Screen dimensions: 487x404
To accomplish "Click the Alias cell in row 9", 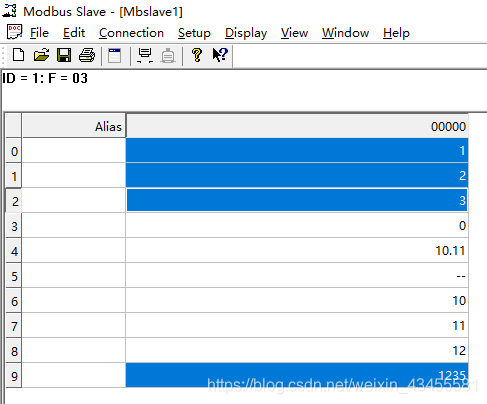I will [74, 375].
